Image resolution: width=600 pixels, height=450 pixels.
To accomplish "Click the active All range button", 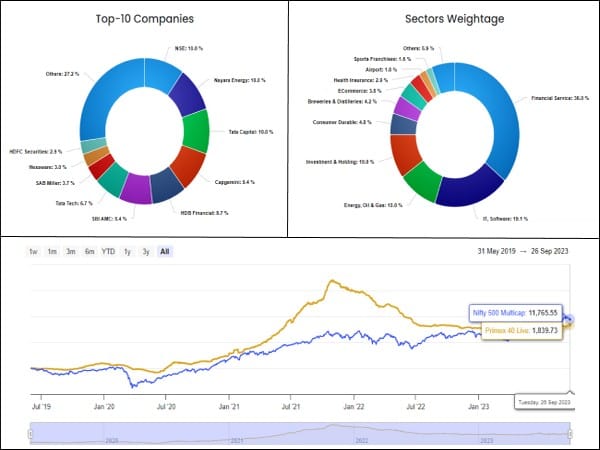I will 164,251.
